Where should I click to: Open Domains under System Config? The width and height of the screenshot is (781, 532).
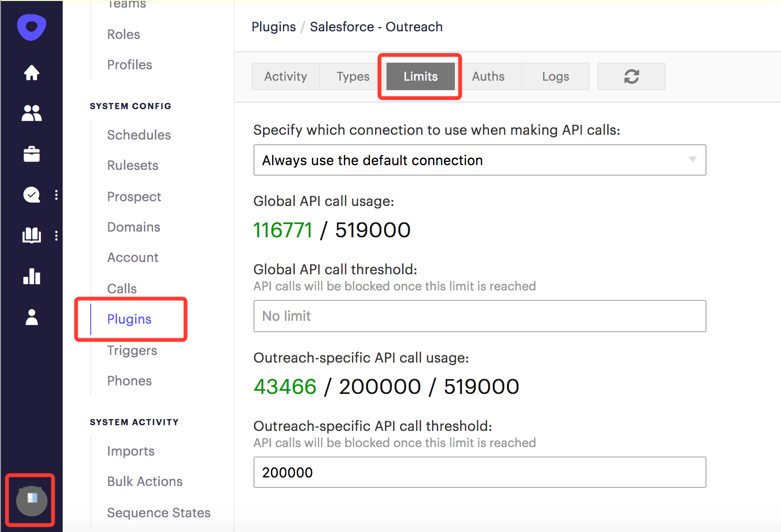133,227
